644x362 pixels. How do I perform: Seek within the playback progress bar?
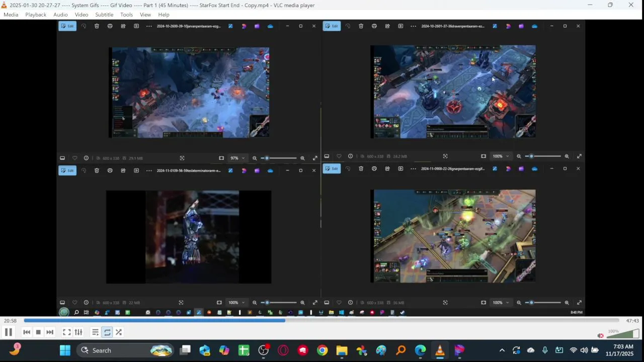click(321, 320)
